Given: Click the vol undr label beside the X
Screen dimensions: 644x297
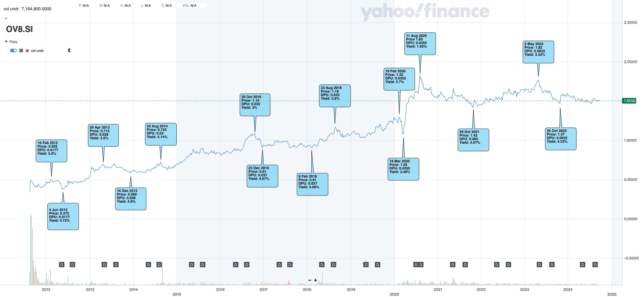Looking at the screenshot, I should point(37,51).
